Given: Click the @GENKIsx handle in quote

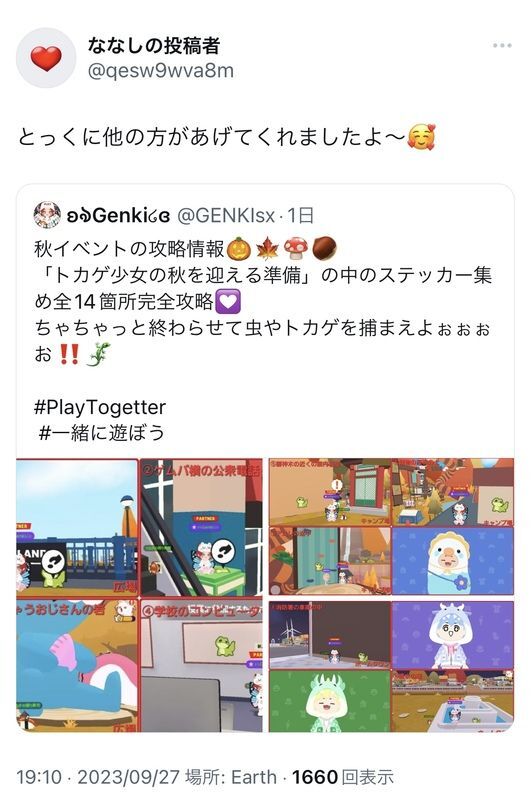Looking at the screenshot, I should (x=226, y=215).
